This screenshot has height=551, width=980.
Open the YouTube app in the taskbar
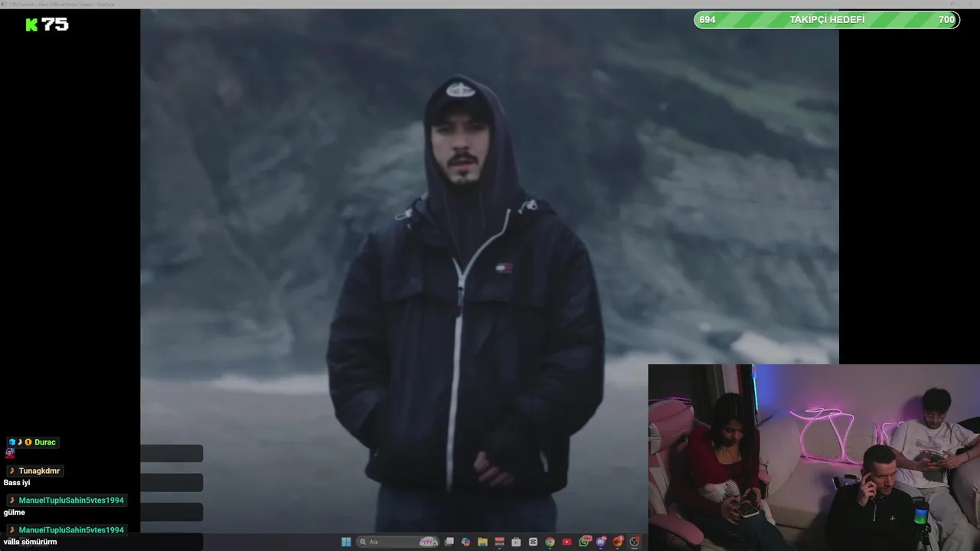tap(567, 542)
